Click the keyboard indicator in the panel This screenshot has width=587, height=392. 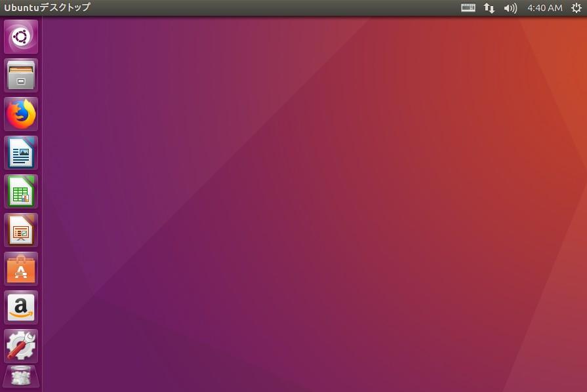(x=468, y=8)
